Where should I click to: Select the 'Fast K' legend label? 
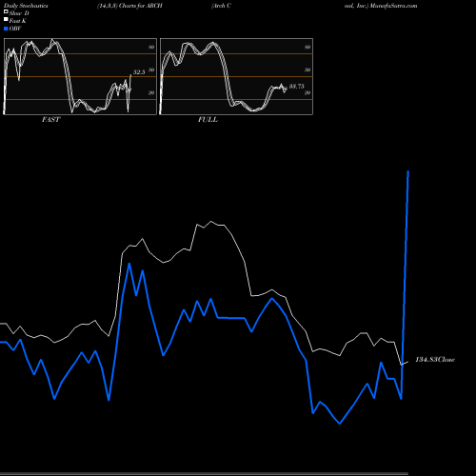pos(18,21)
